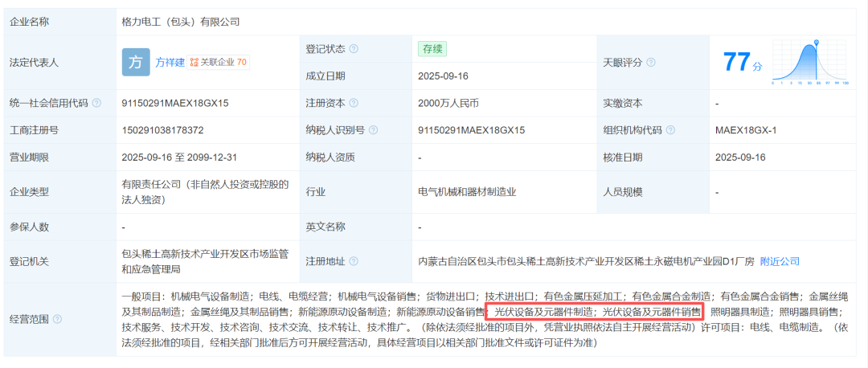The width and height of the screenshot is (868, 368).
Task: Click the 附近公司 nearby companies link
Action: click(x=780, y=261)
